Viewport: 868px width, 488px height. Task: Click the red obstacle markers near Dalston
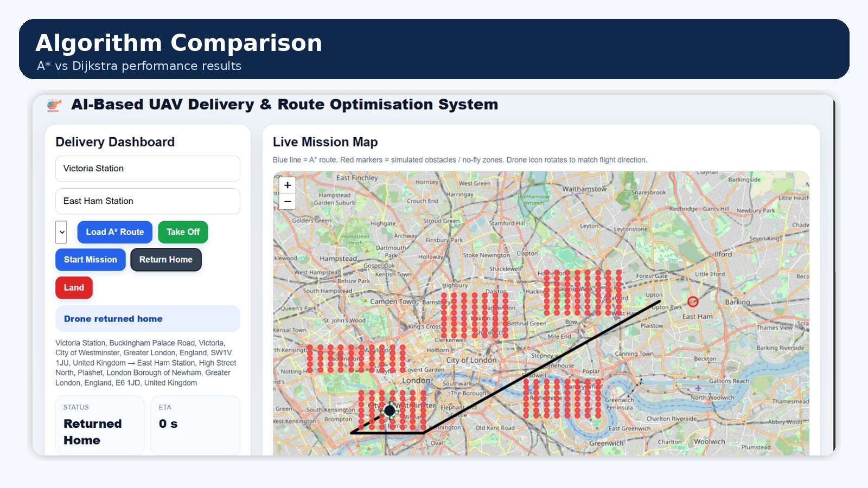click(x=475, y=316)
